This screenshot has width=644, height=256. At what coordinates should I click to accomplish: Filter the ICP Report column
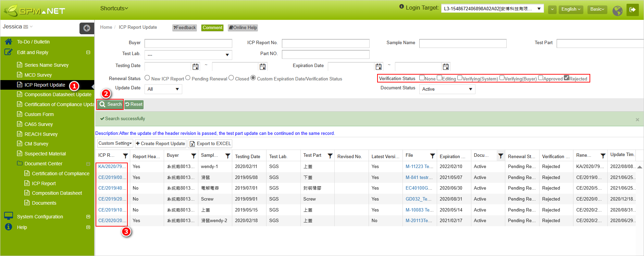tap(125, 156)
